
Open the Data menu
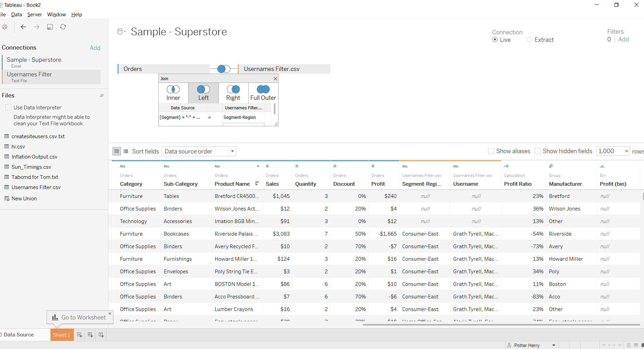pos(17,15)
